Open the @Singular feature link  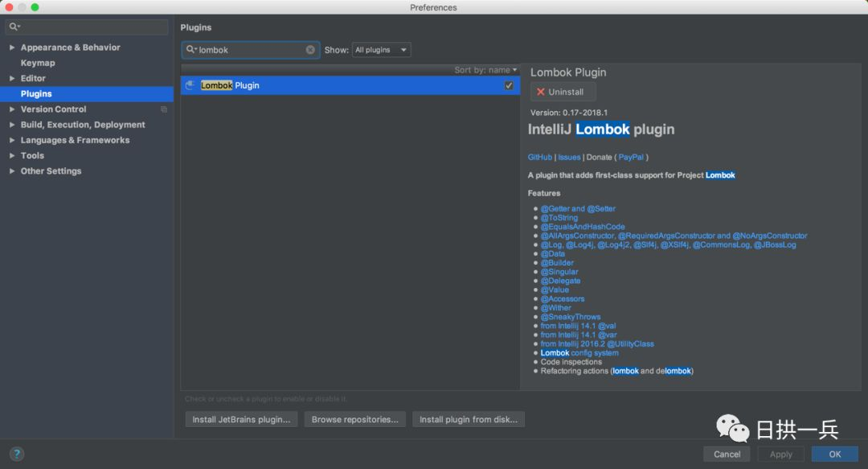pos(559,272)
